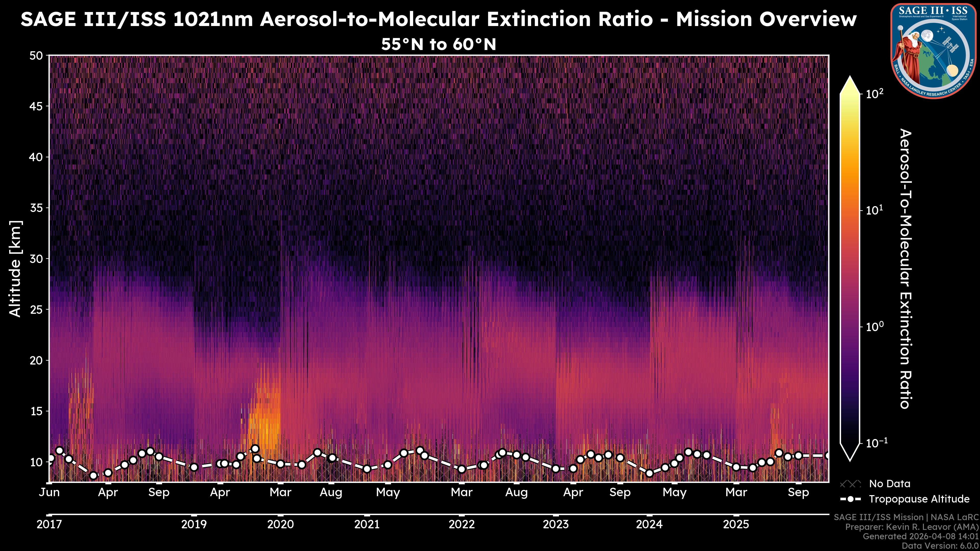
Task: Click the No Data legend text
Action: [889, 484]
